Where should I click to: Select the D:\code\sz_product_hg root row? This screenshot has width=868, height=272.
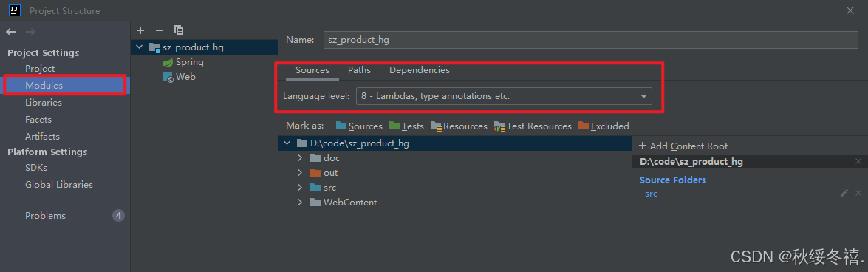tap(455, 143)
